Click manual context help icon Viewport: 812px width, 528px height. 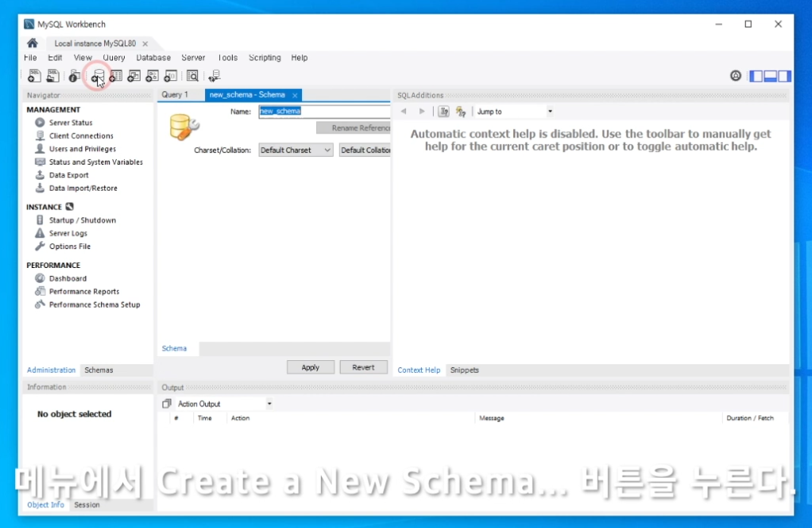(x=444, y=111)
